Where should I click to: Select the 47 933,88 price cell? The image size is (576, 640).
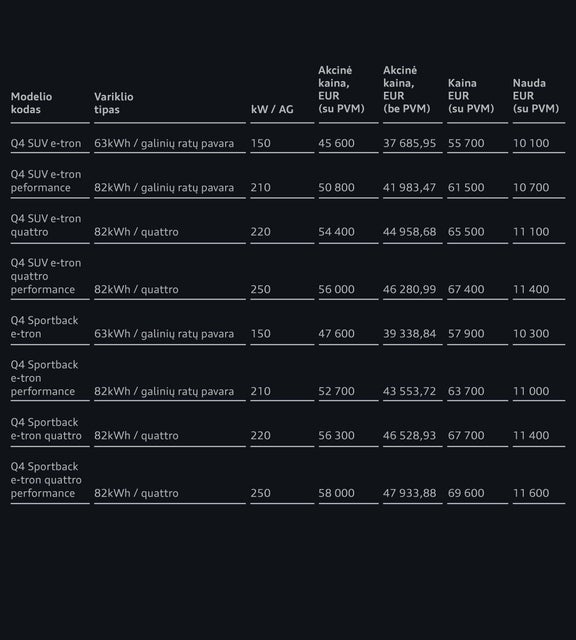[x=409, y=493]
